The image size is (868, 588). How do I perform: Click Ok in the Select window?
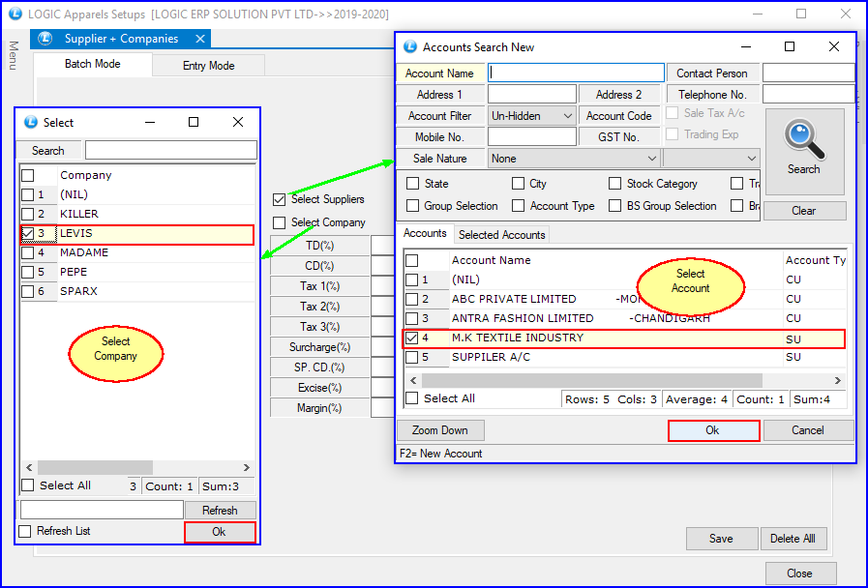(220, 532)
